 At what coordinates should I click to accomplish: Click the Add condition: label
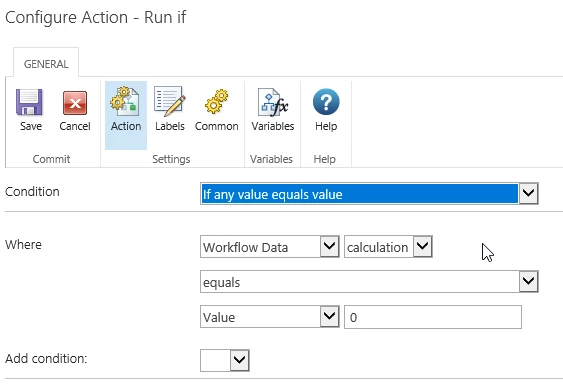(x=46, y=358)
